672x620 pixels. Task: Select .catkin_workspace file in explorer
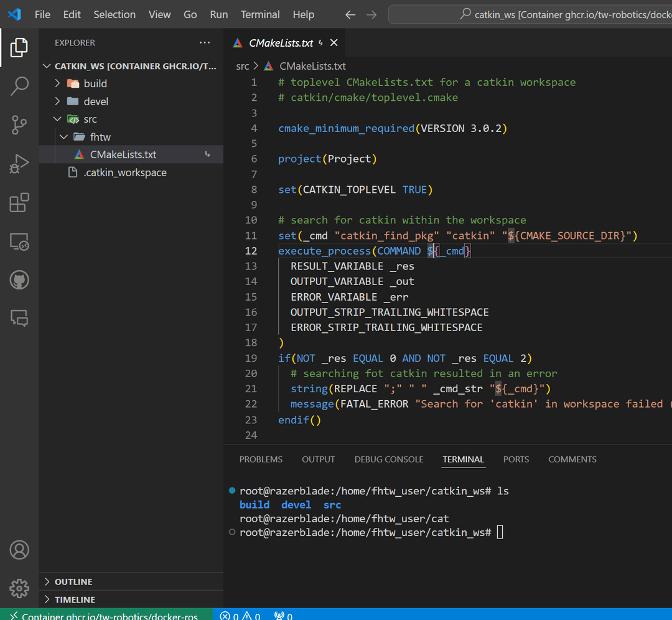pos(125,172)
